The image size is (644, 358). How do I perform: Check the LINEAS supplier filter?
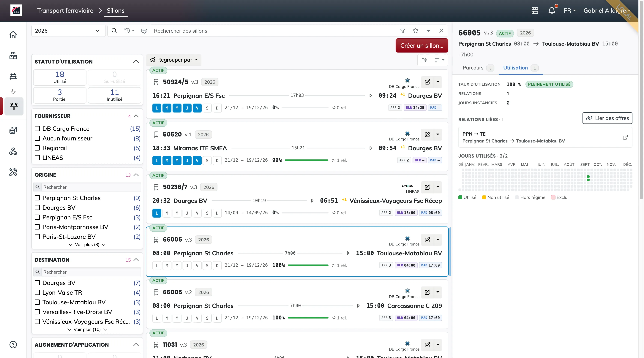(x=37, y=158)
